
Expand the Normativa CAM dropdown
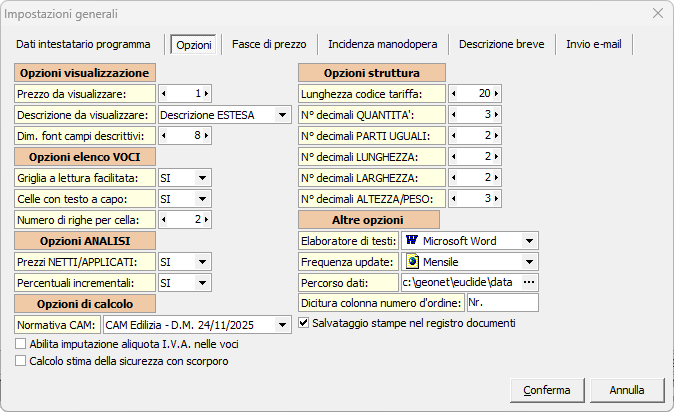(281, 325)
